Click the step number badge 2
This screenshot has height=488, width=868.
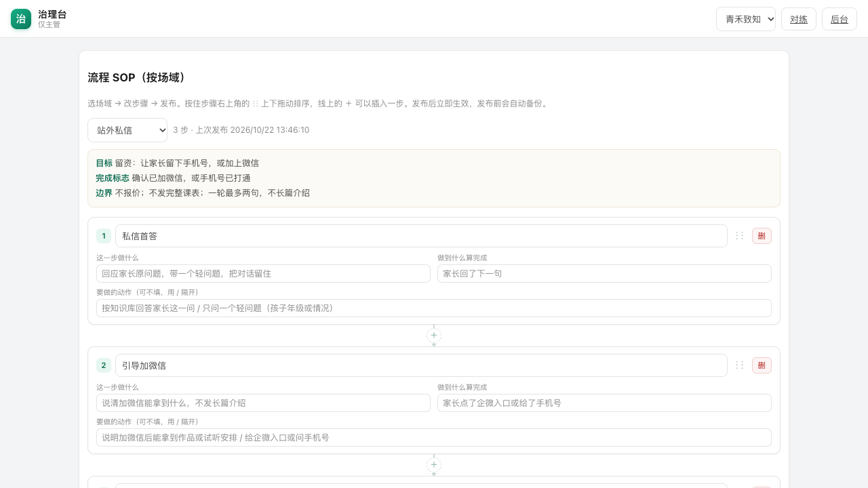(x=104, y=365)
